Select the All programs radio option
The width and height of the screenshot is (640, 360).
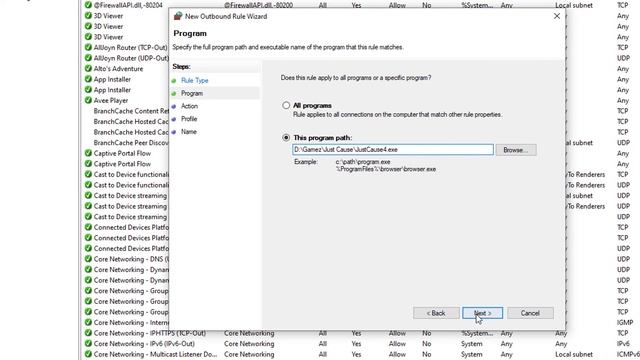pyautogui.click(x=286, y=105)
